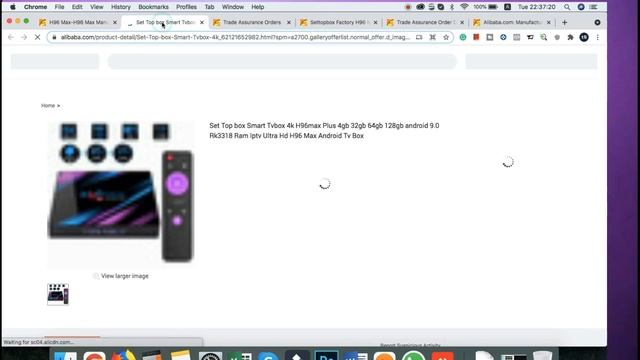Close the 'Settopbox Factory H96' tab
640x360 pixels.
pyautogui.click(x=376, y=22)
